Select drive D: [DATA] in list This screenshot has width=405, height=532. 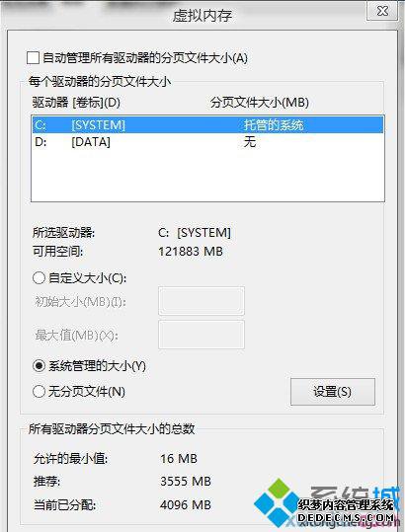pyautogui.click(x=207, y=142)
